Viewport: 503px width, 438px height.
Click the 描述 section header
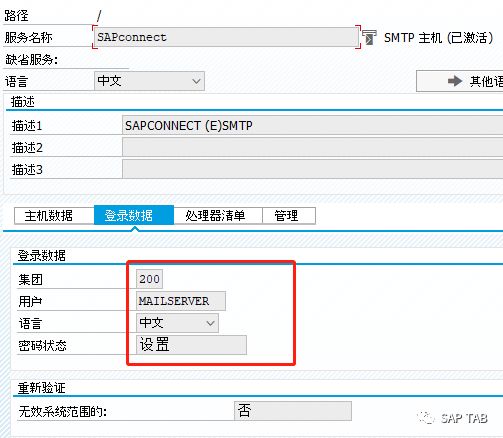point(23,102)
